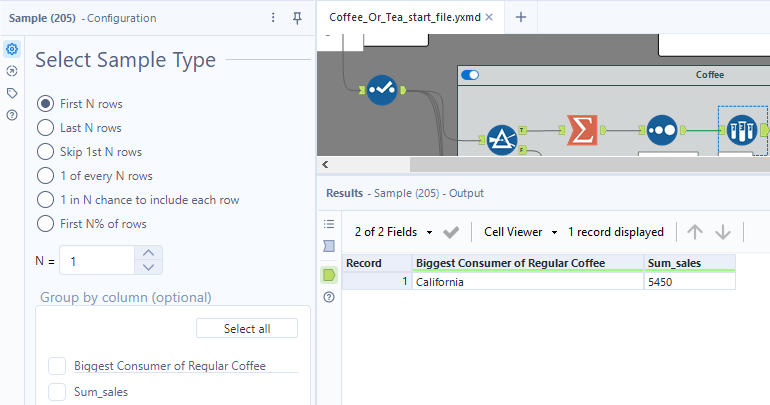This screenshot has height=405, width=770.
Task: Click Biggest Consumer of Regular Coffee column header
Action: tap(528, 263)
